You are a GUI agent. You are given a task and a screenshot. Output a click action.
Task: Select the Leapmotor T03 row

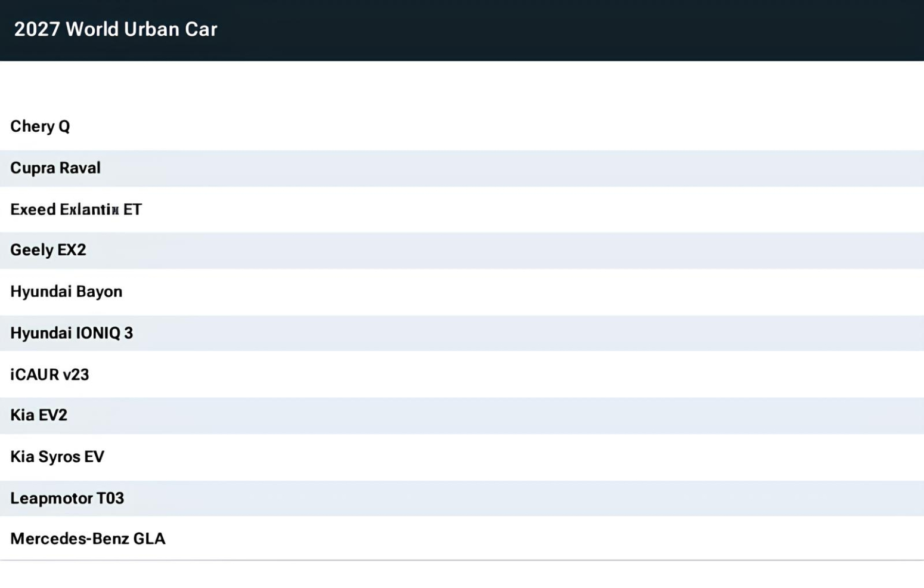click(x=462, y=498)
